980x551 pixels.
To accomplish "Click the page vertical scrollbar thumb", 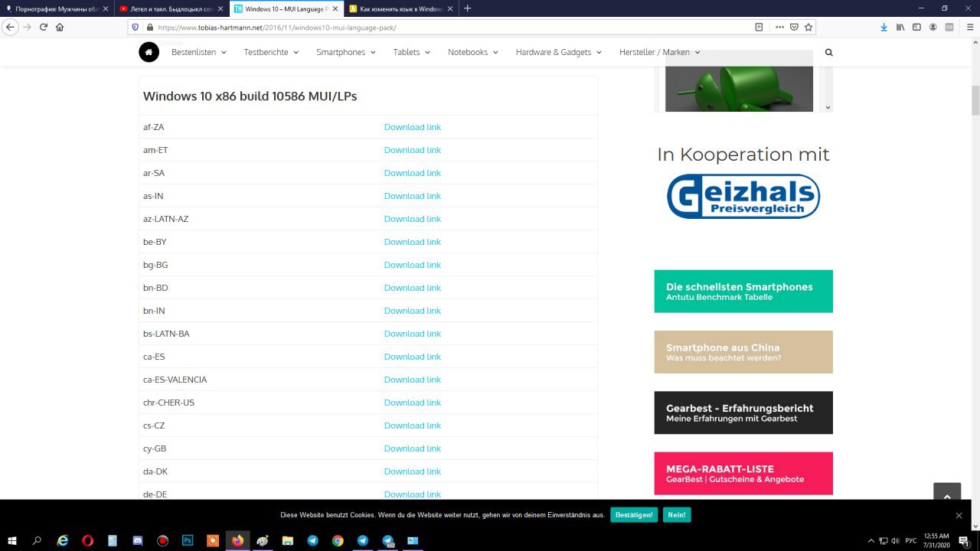I will click(975, 101).
